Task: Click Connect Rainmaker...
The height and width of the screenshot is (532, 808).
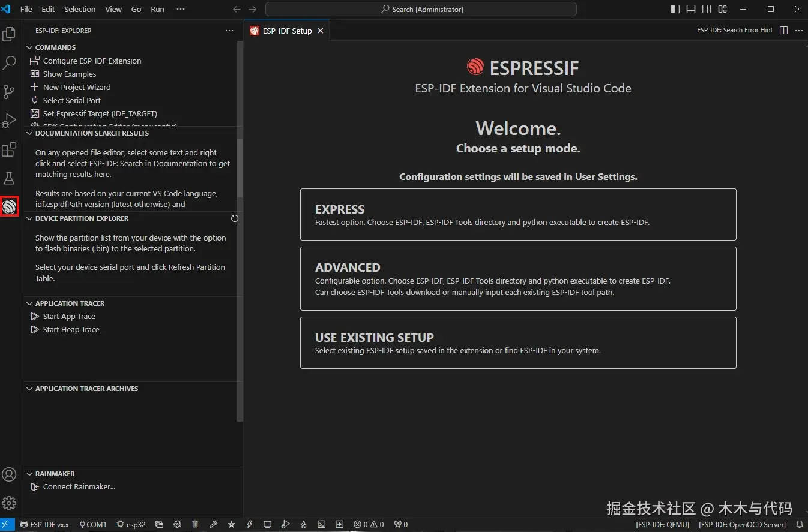Action: click(x=79, y=487)
